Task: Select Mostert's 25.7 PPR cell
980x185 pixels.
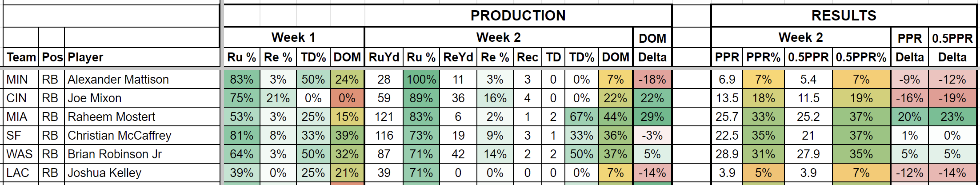Action: [727, 117]
